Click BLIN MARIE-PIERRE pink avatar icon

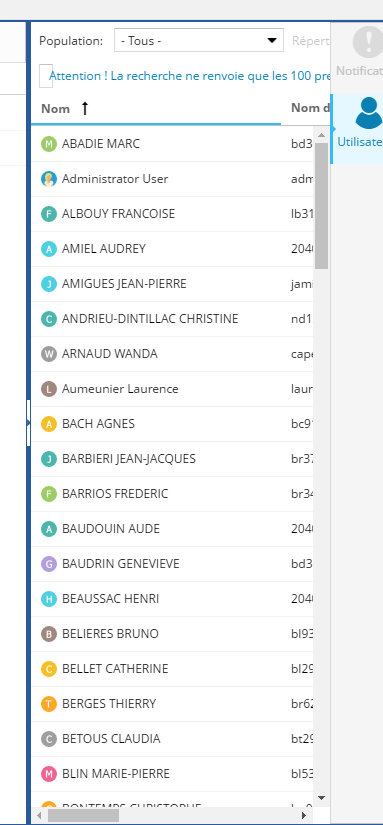(49, 773)
